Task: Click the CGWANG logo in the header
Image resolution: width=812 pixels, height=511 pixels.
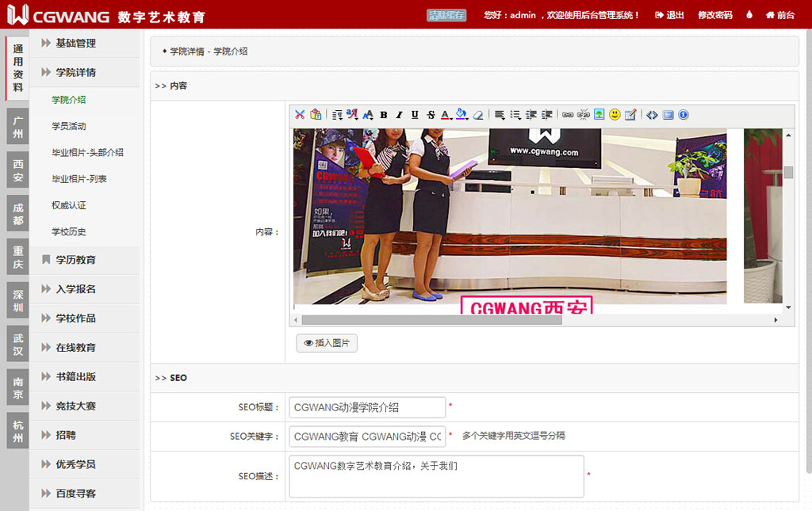Action: tap(106, 15)
